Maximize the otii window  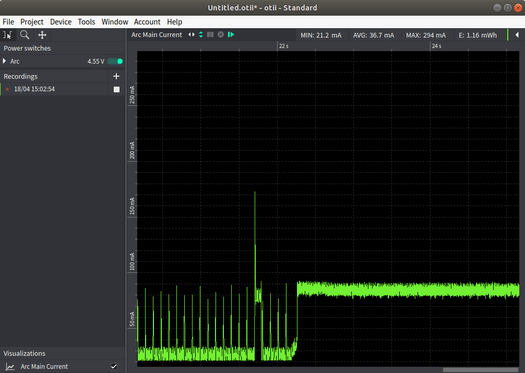coord(508,8)
